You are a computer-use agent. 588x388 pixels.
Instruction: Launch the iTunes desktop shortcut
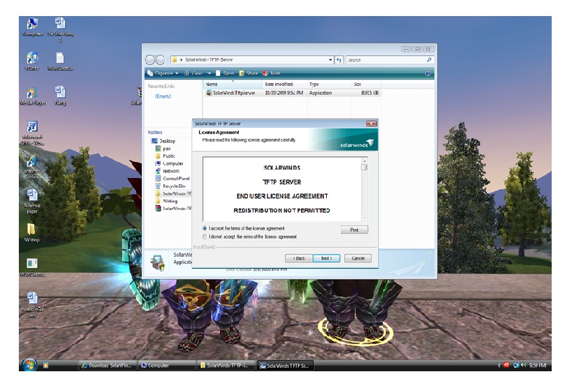(x=32, y=61)
